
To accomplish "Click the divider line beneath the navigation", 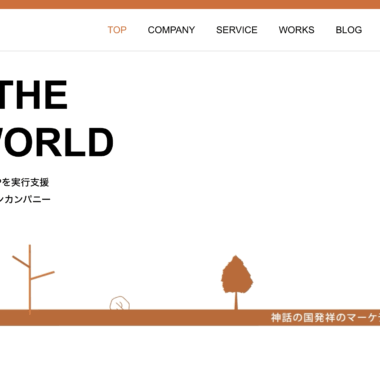I will 190,51.
